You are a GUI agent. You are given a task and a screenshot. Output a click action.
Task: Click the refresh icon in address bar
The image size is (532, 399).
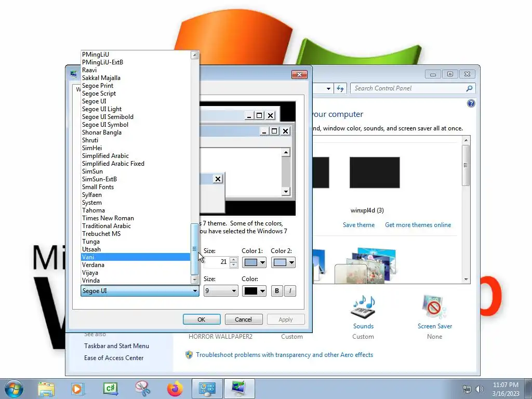340,88
